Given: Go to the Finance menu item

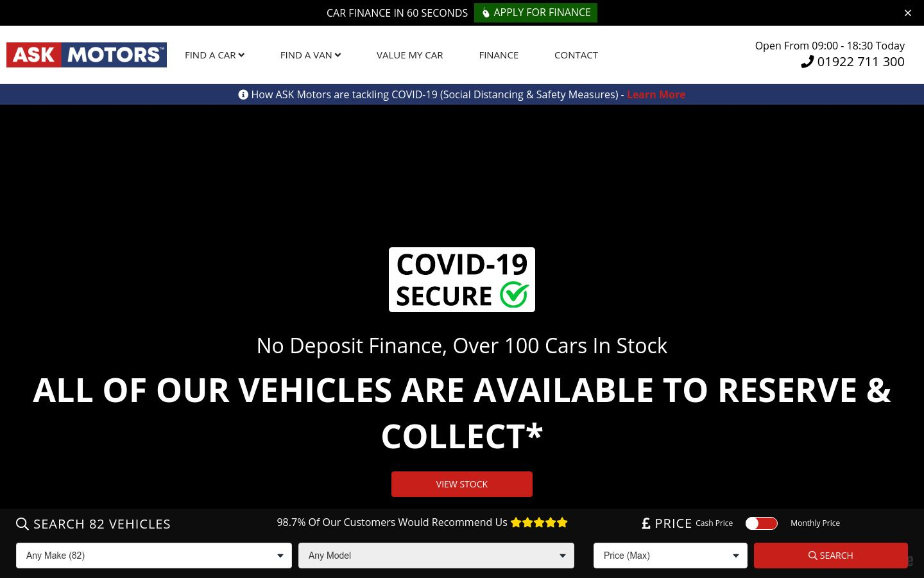Looking at the screenshot, I should 499,55.
